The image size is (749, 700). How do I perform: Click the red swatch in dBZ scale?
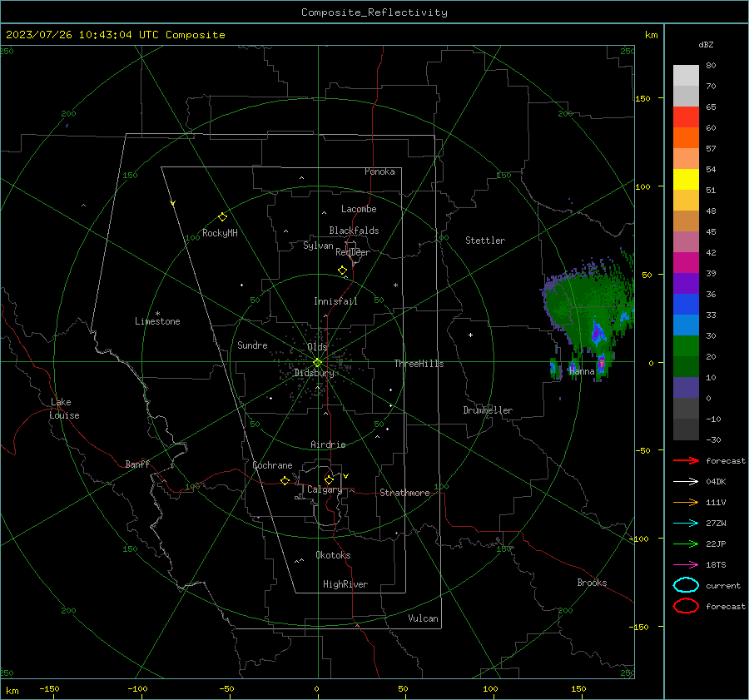(x=686, y=117)
